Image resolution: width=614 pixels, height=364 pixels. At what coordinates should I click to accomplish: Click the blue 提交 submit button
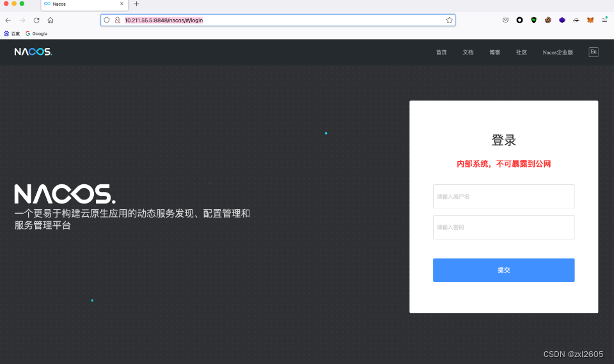tap(503, 270)
